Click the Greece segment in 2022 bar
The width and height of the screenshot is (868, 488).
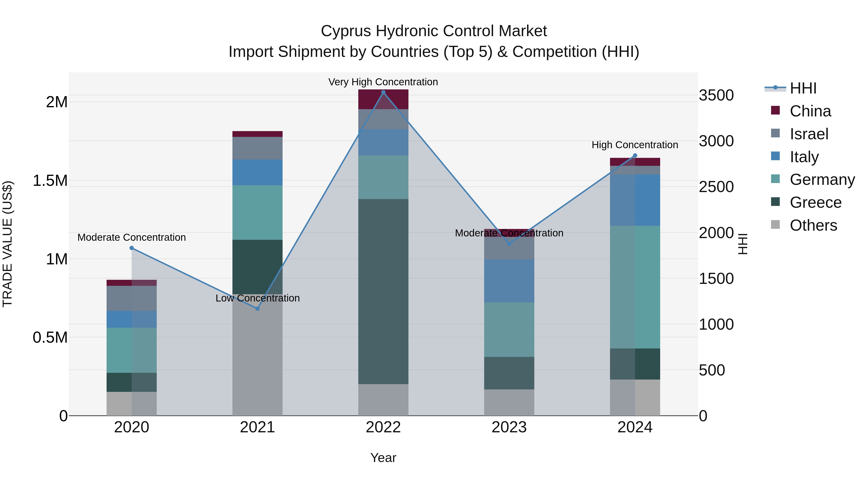[x=383, y=291]
